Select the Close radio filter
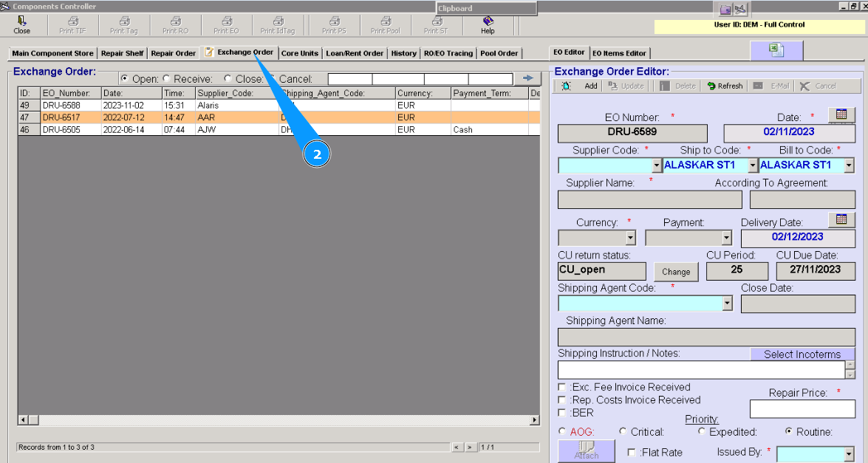This screenshot has width=868, height=463. pyautogui.click(x=228, y=78)
